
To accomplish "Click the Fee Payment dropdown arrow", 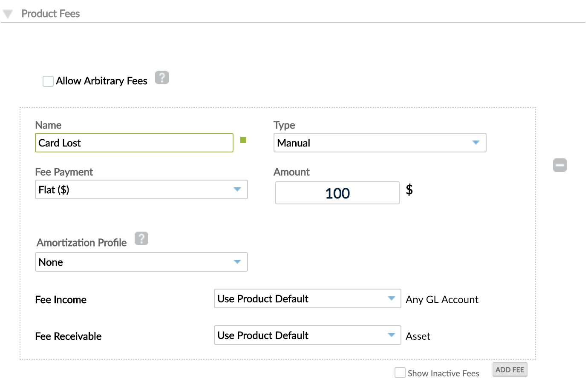I will (237, 189).
